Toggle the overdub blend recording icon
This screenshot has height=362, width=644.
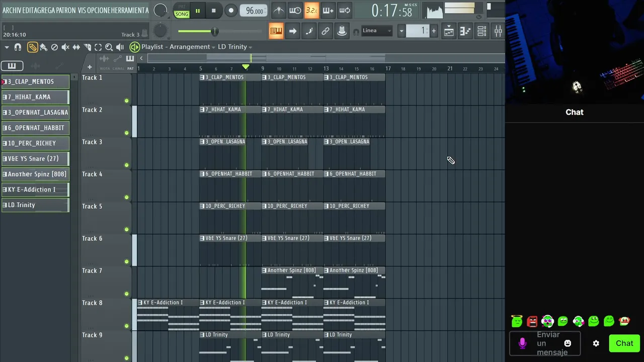(328, 11)
